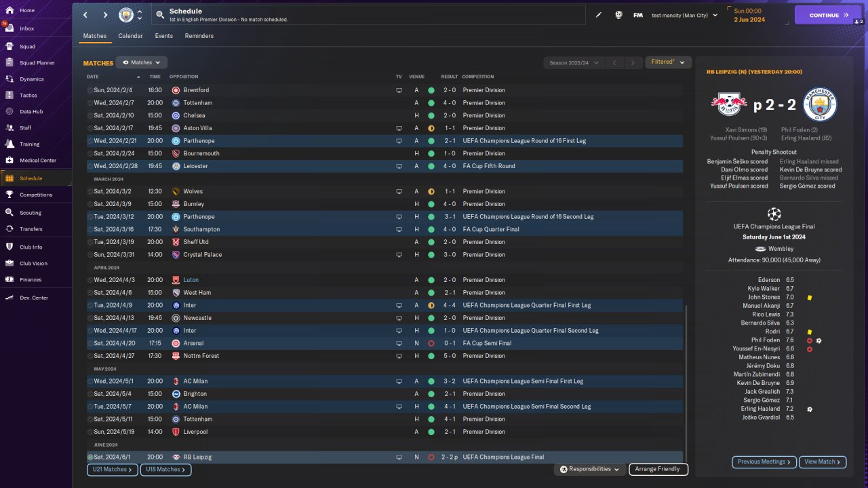Open the Matches view dropdown
The height and width of the screenshot is (488, 868).
click(x=142, y=62)
